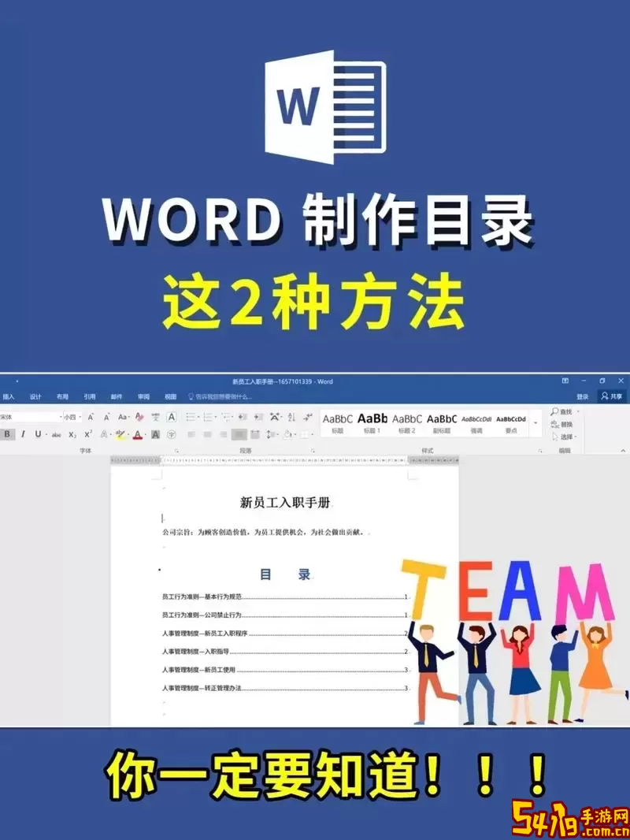The height and width of the screenshot is (840, 630).
Task: Click 选择 select button
Action: point(564,437)
